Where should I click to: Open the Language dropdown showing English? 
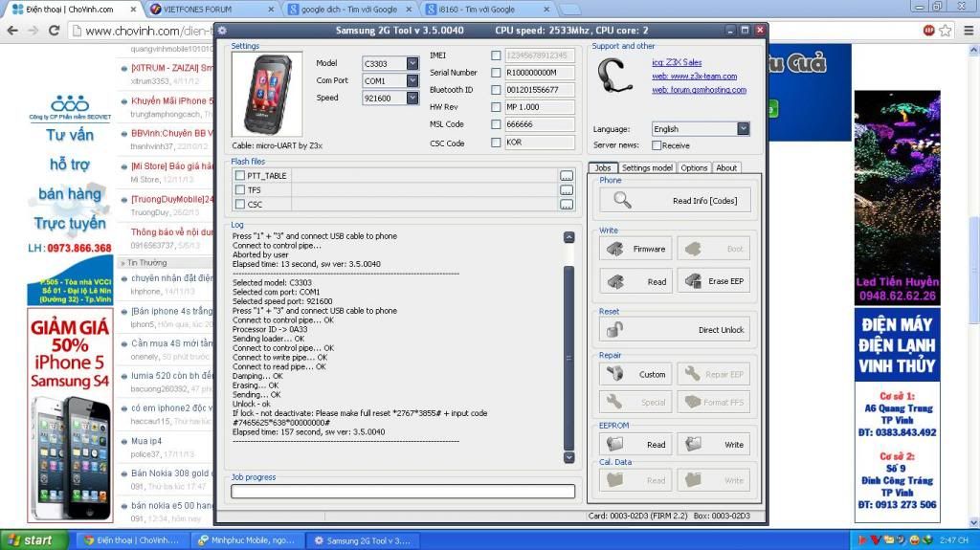[x=743, y=129]
